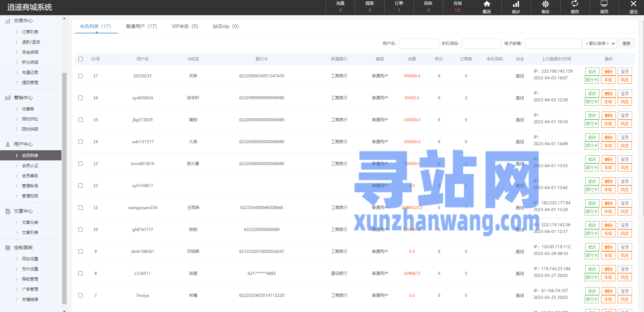
Task: Click the 营销中心 icon in sidebar
Action: click(8, 98)
